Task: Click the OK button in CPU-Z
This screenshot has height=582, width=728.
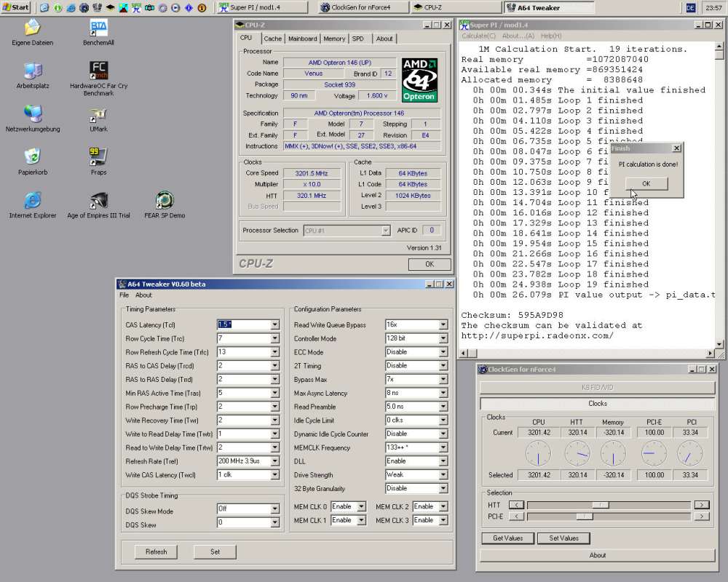Action: coord(430,263)
